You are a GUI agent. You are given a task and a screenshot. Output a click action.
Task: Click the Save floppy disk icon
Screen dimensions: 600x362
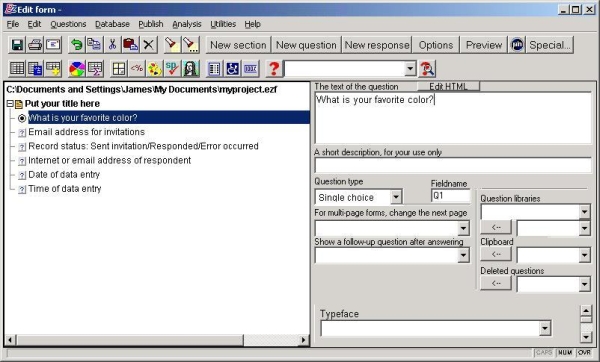[x=17, y=45]
